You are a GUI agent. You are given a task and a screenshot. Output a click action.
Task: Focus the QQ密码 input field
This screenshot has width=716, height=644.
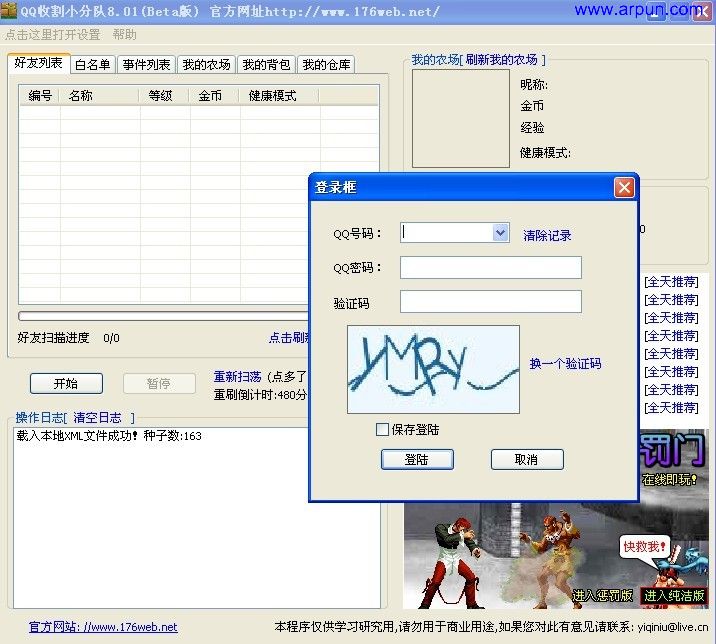click(491, 268)
